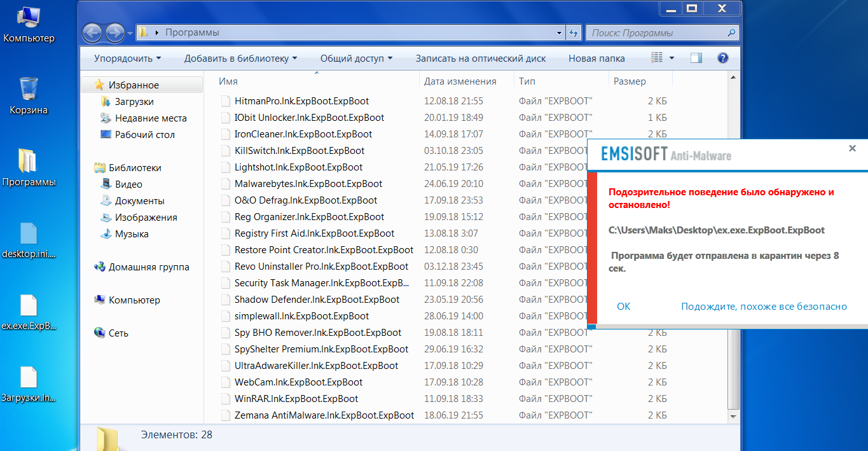
Task: Select Revo Uninstaller Pro file row
Action: (445, 267)
